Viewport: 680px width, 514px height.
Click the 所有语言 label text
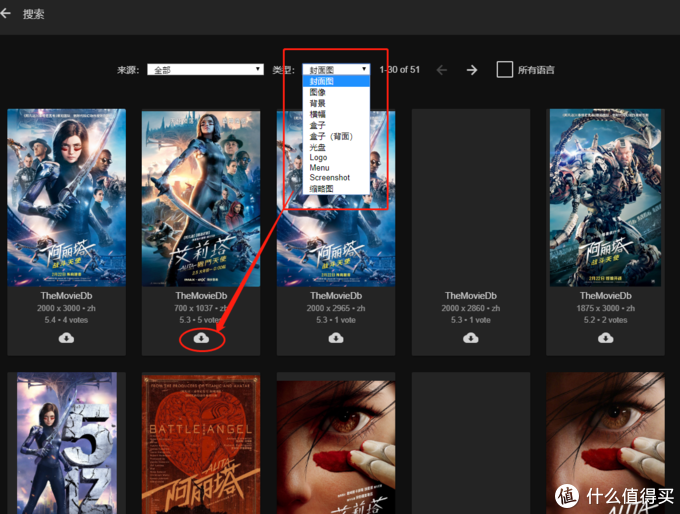pyautogui.click(x=536, y=70)
